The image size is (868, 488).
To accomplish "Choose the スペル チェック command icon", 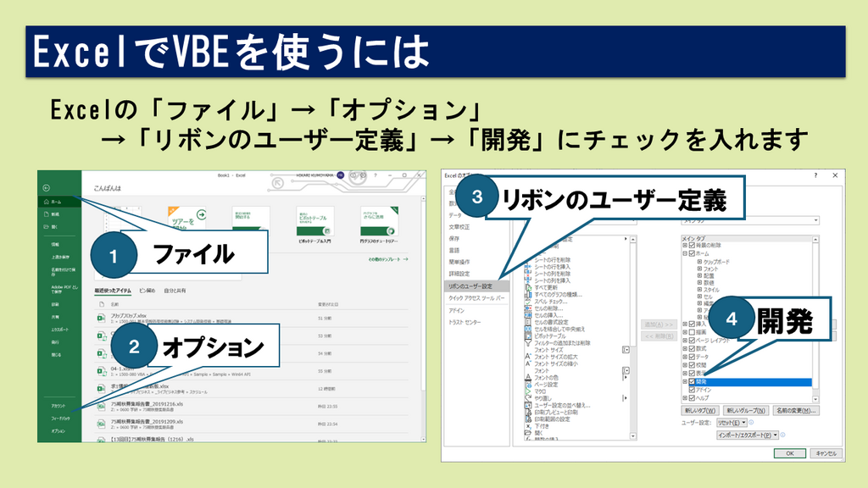I will point(528,302).
